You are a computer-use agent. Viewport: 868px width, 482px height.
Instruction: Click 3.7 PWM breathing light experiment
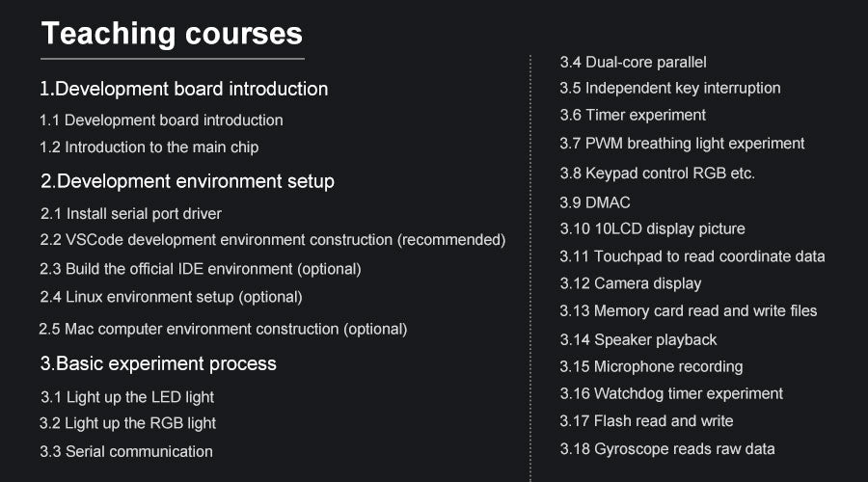coord(682,143)
